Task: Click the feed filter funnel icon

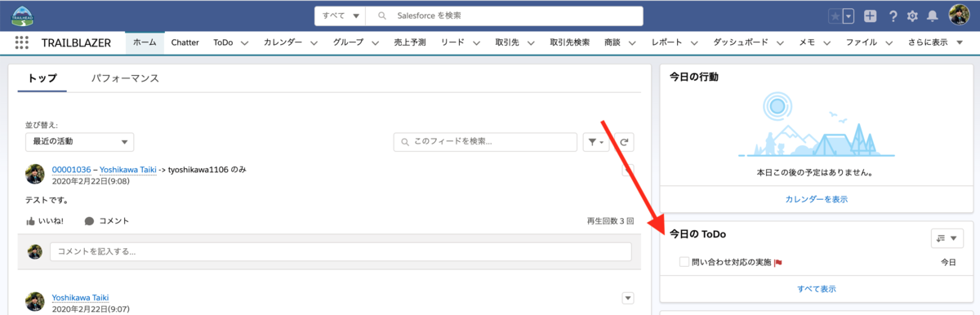Action: click(596, 142)
